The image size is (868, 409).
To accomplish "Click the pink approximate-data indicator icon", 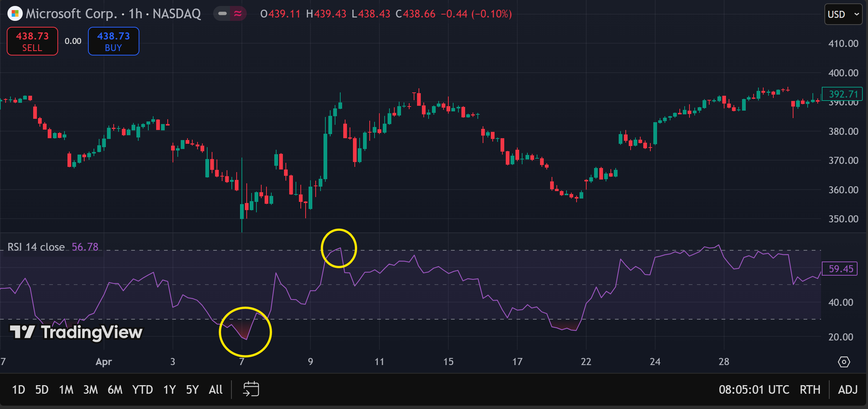I will click(238, 14).
